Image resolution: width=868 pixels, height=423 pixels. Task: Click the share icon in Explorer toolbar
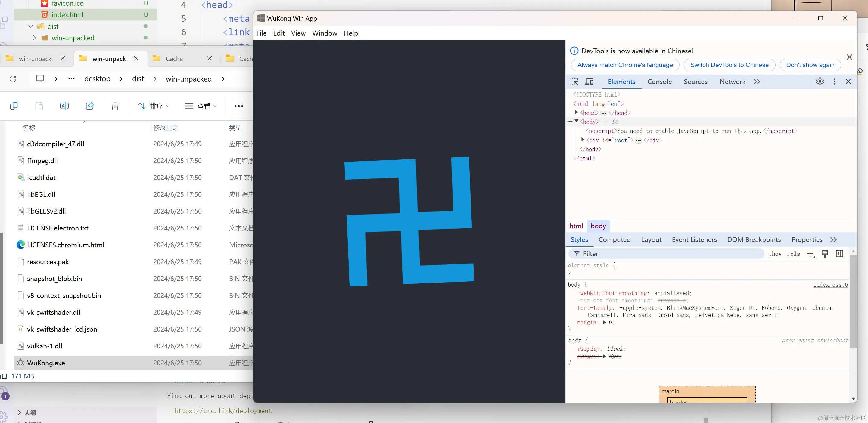(90, 106)
